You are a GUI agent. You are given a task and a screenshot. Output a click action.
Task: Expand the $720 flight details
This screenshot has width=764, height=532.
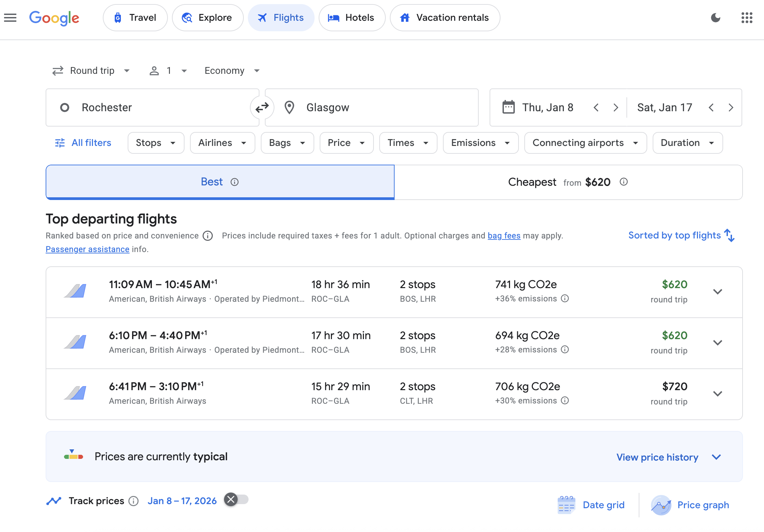[x=717, y=394]
